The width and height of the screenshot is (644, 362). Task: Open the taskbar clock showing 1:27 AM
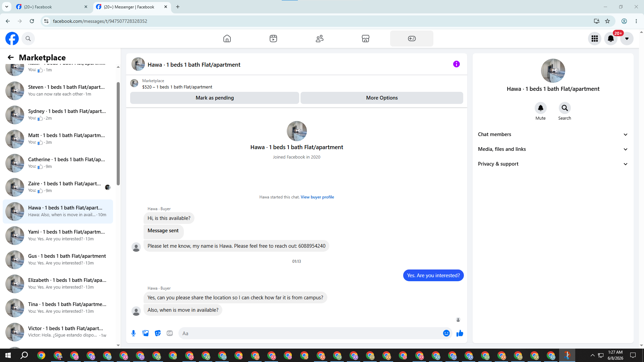[615, 355]
